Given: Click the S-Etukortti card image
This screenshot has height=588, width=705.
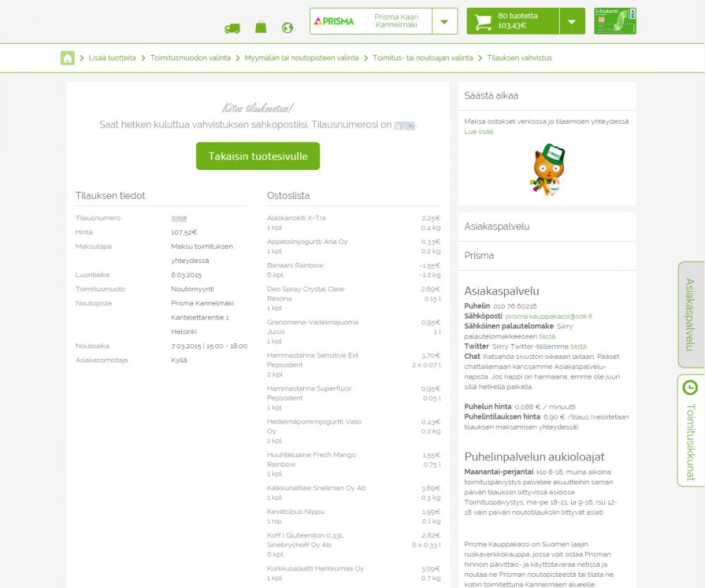Looking at the screenshot, I should pyautogui.click(x=615, y=20).
